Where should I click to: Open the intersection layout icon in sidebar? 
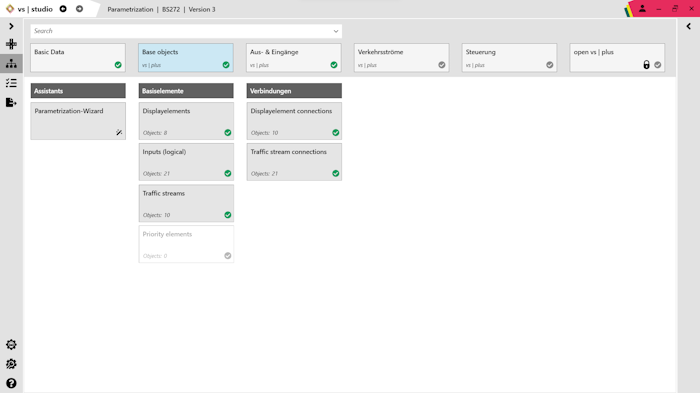point(11,44)
